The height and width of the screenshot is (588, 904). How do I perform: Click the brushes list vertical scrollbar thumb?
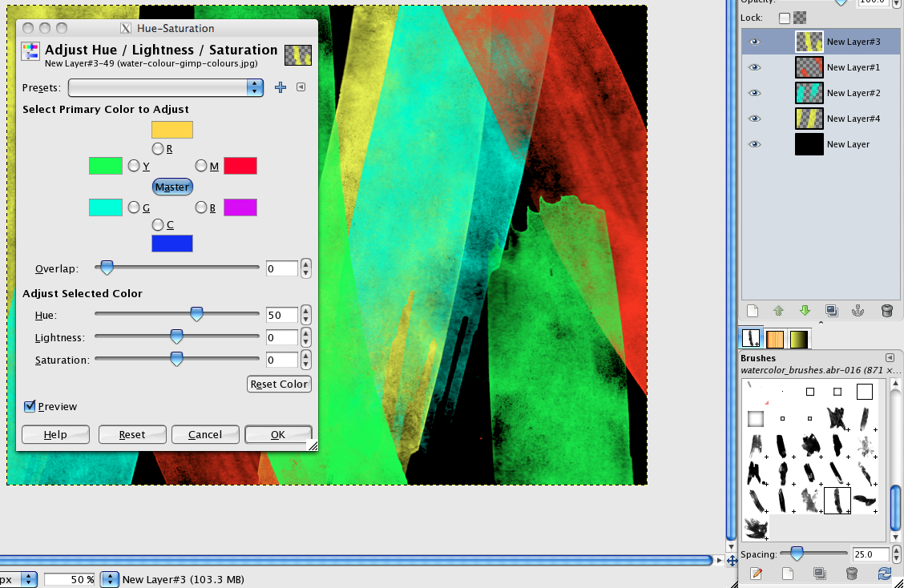(895, 507)
